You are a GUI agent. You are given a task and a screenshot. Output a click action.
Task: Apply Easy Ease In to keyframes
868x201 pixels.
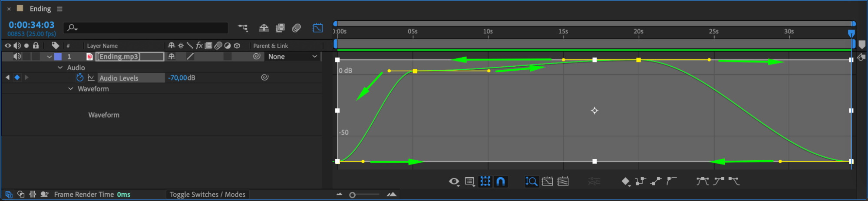(718, 181)
